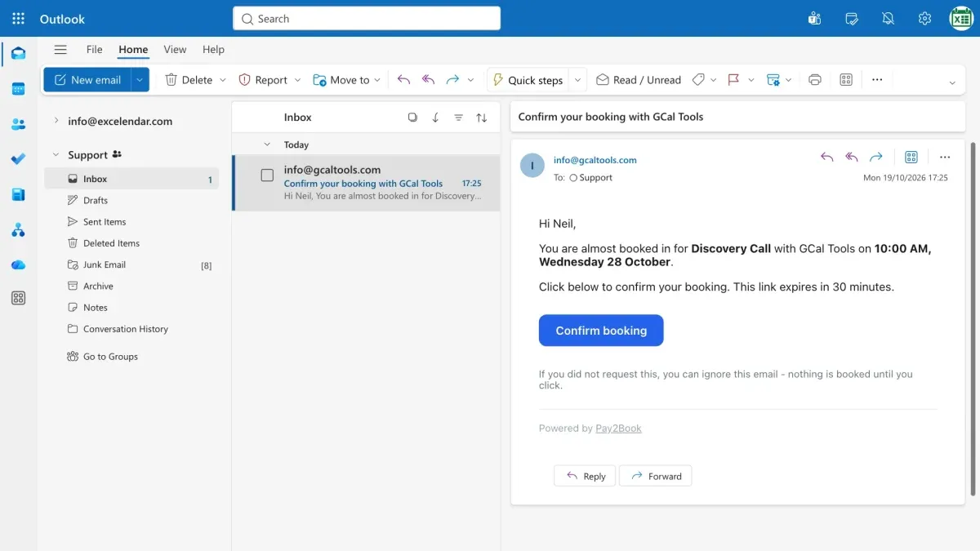The height and width of the screenshot is (551, 980).
Task: Collapse the Support mailbox folder tree
Action: point(56,154)
